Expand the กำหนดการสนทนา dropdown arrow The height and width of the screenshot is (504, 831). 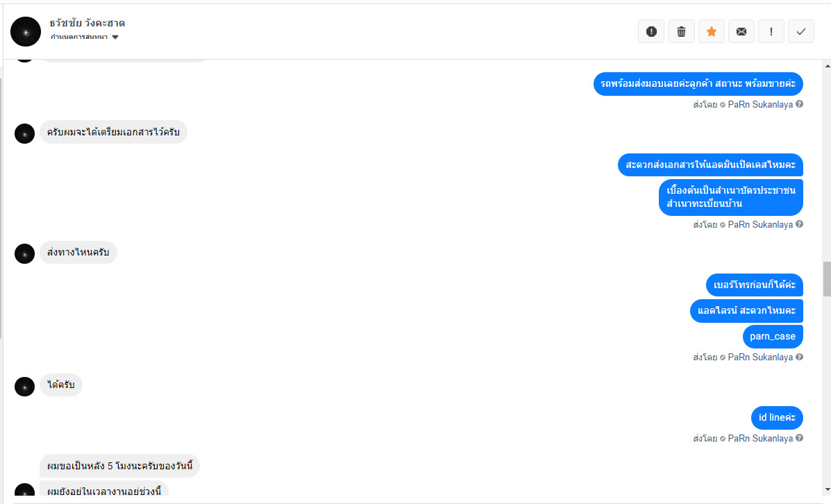(x=115, y=37)
